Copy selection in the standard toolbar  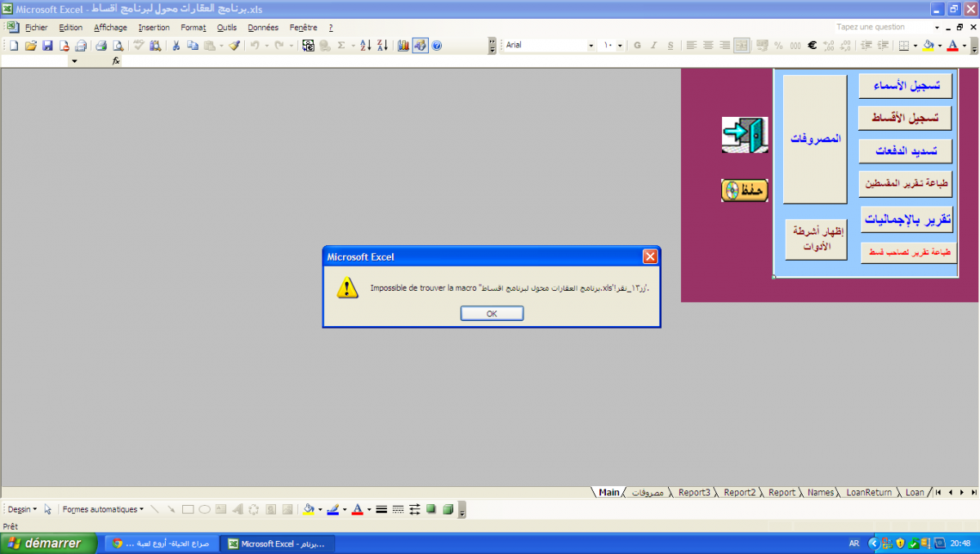[193, 46]
